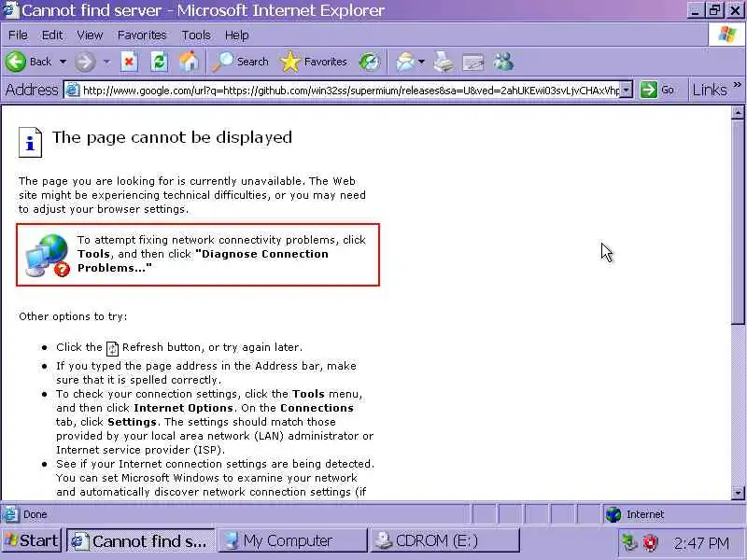Click the Done status bar text
The height and width of the screenshot is (560, 747).
click(35, 514)
